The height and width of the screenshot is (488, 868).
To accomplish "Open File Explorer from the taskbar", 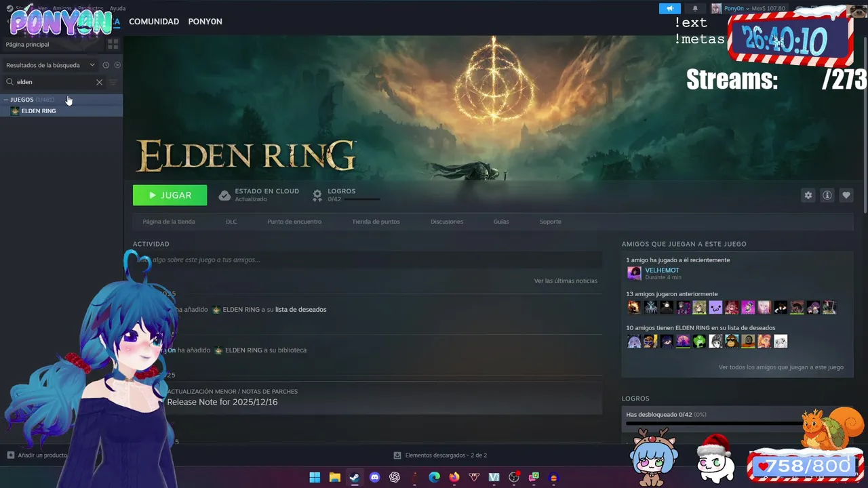I will click(334, 477).
